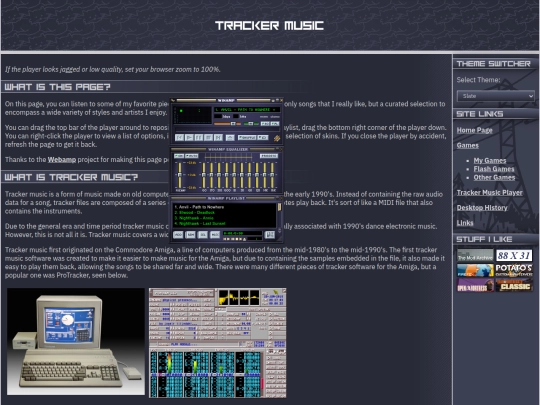Image resolution: width=540 pixels, height=405 pixels.
Task: Open the playlist MISC menu button
Action: tap(215, 235)
